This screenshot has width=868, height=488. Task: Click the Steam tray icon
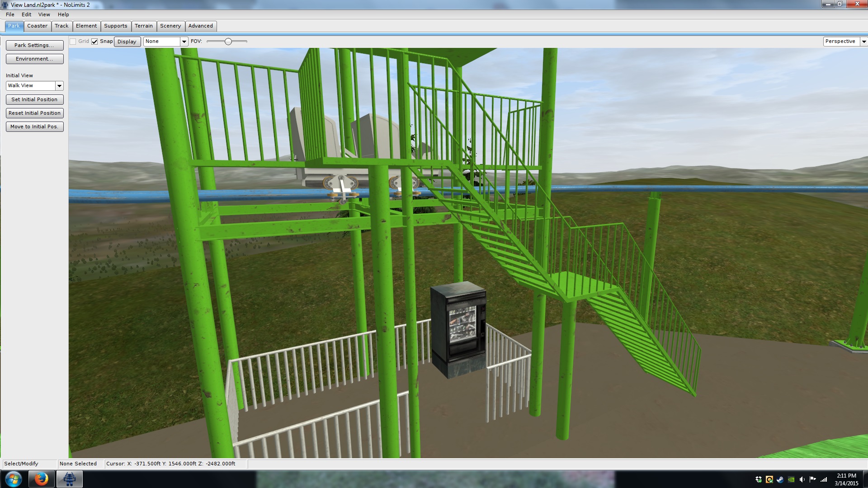click(780, 479)
